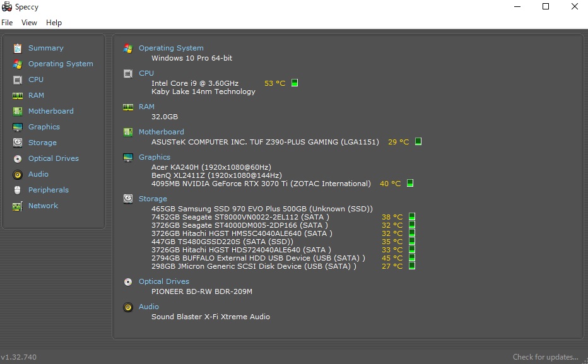Click the Motherboard icon in sidebar
The height and width of the screenshot is (364, 588).
pos(18,111)
